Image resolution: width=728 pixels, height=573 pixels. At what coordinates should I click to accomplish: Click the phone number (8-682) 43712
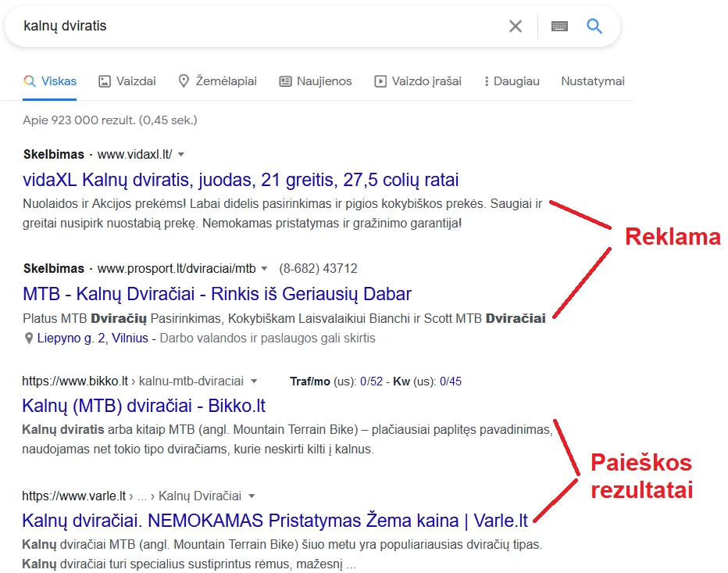coord(318,269)
